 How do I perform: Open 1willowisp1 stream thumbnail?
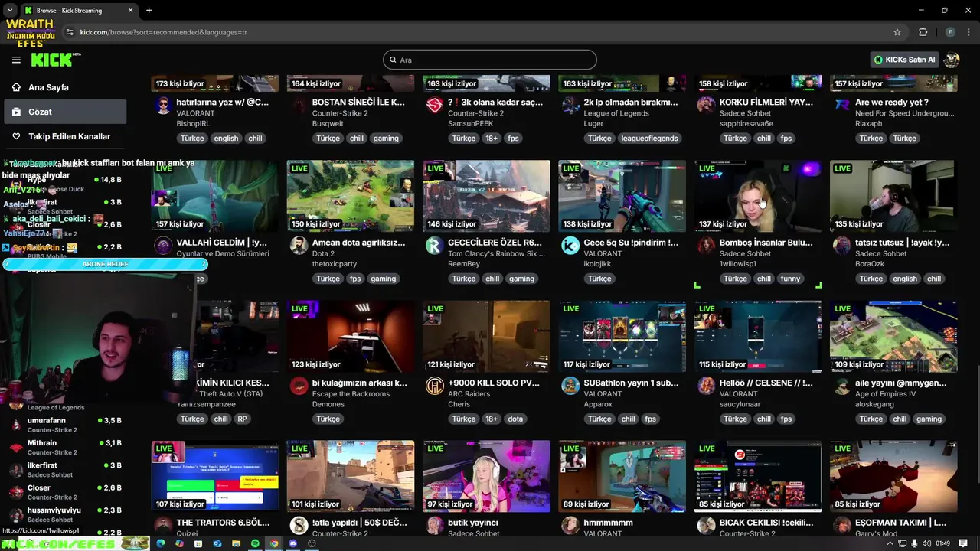click(758, 195)
